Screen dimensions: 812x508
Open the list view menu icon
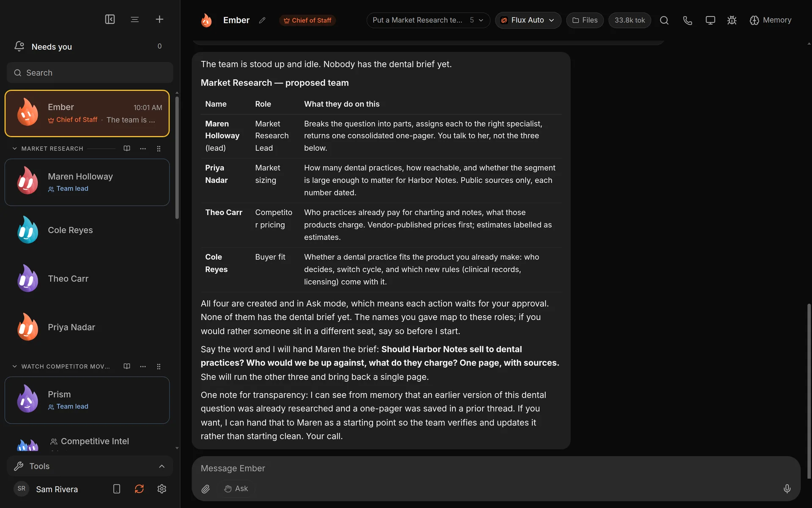click(x=135, y=19)
